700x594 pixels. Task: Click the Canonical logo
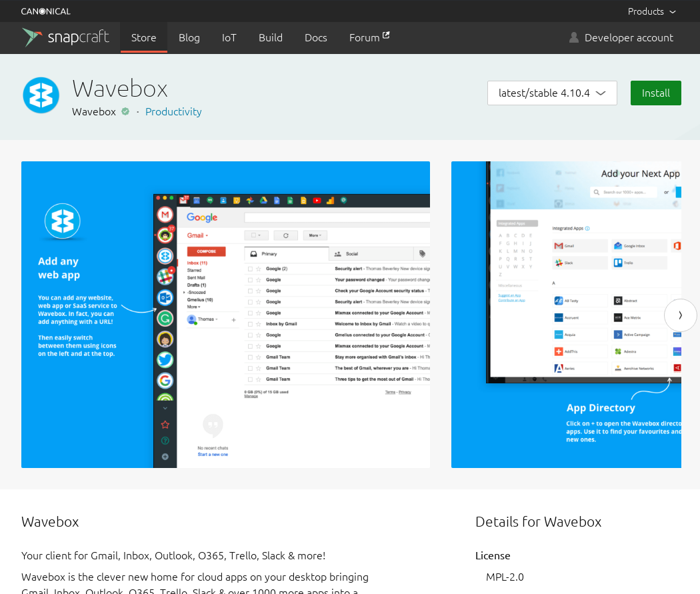click(45, 11)
